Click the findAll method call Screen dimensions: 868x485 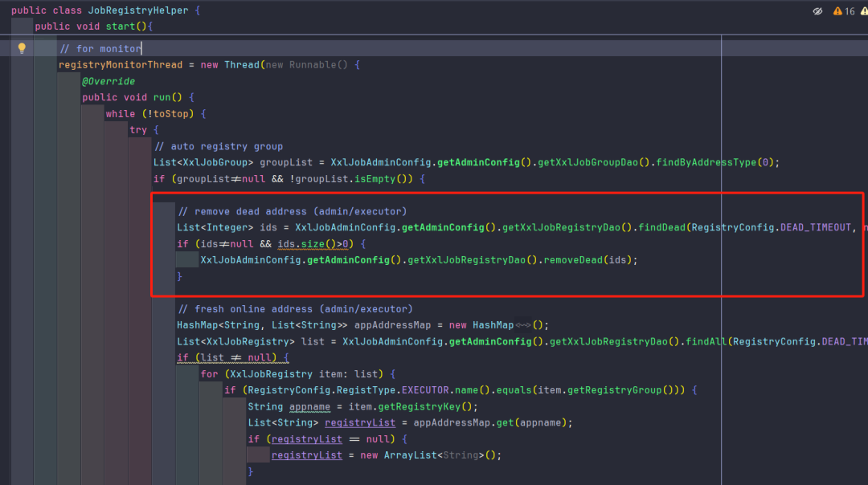click(x=706, y=342)
